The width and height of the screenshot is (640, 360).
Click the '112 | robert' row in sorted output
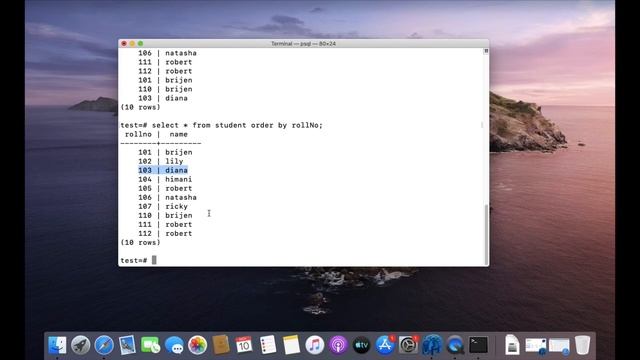(165, 233)
